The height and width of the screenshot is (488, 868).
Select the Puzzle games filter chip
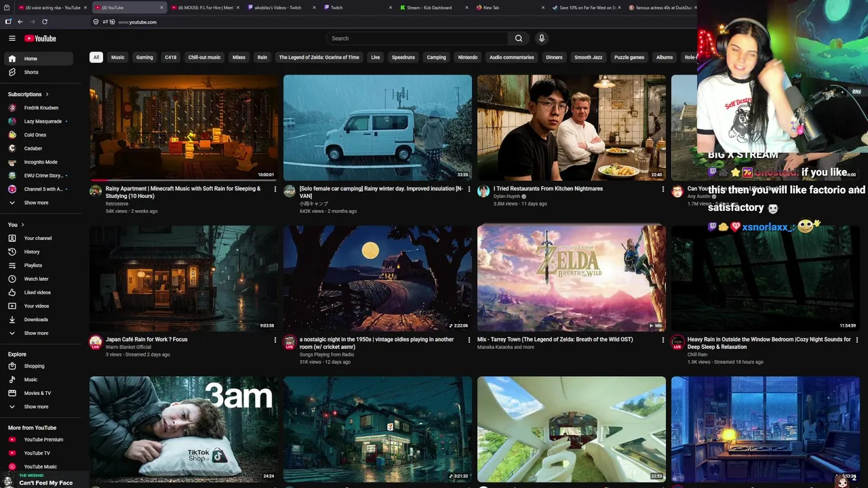point(629,58)
